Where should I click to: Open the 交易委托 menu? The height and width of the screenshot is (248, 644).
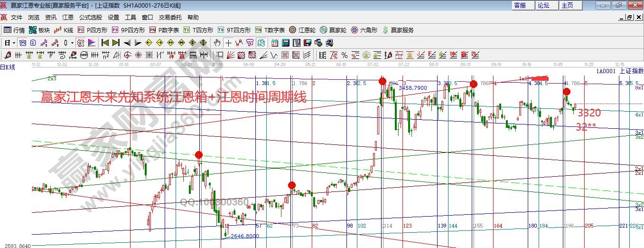point(170,17)
